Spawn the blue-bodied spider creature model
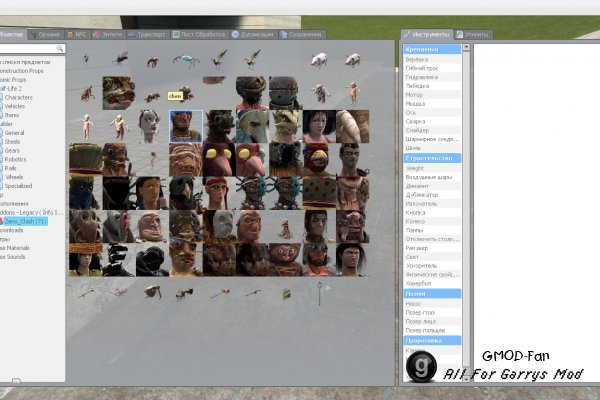The width and height of the screenshot is (600, 400). click(x=186, y=60)
